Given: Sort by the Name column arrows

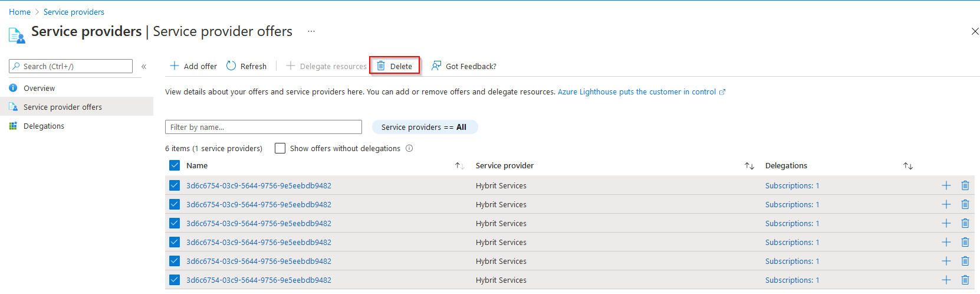Looking at the screenshot, I should pyautogui.click(x=459, y=166).
